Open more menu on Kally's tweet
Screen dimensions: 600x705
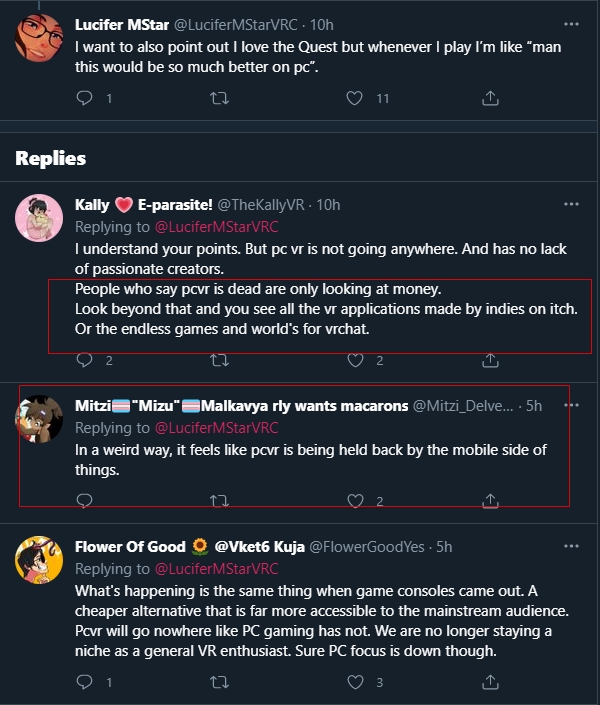(571, 205)
